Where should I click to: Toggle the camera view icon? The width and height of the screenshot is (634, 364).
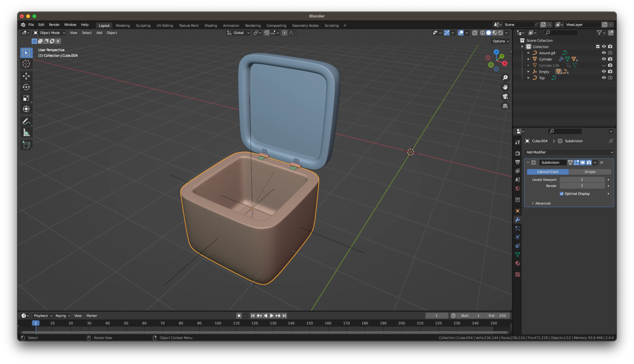click(x=505, y=97)
